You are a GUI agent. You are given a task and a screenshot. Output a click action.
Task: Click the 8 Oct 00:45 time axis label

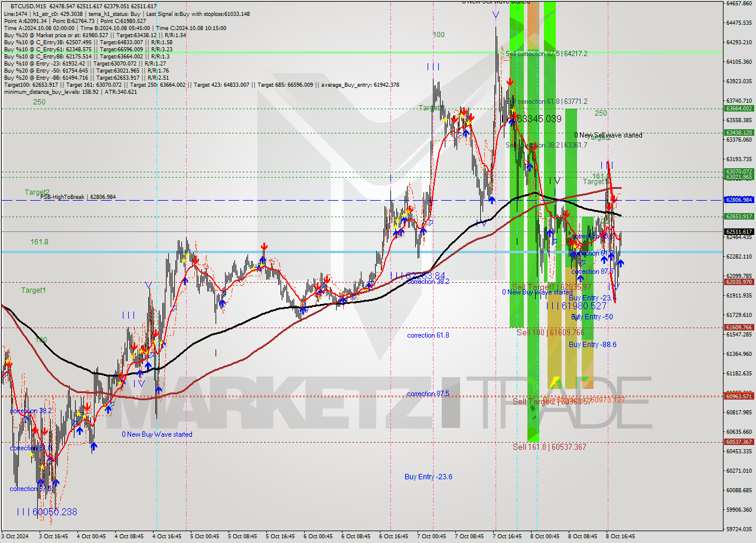click(x=545, y=537)
